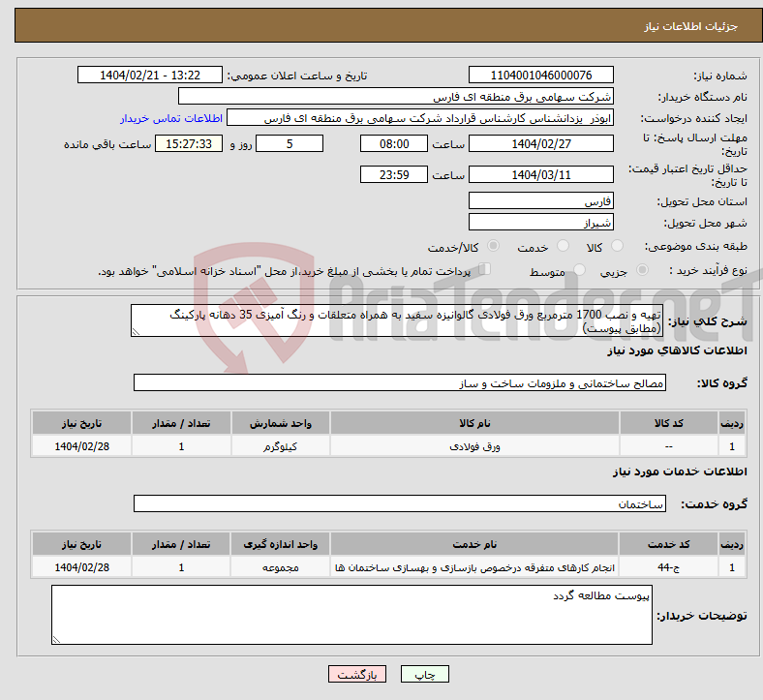This screenshot has width=763, height=700.
Task: Click the validity time field 23:59
Action: pos(394,174)
